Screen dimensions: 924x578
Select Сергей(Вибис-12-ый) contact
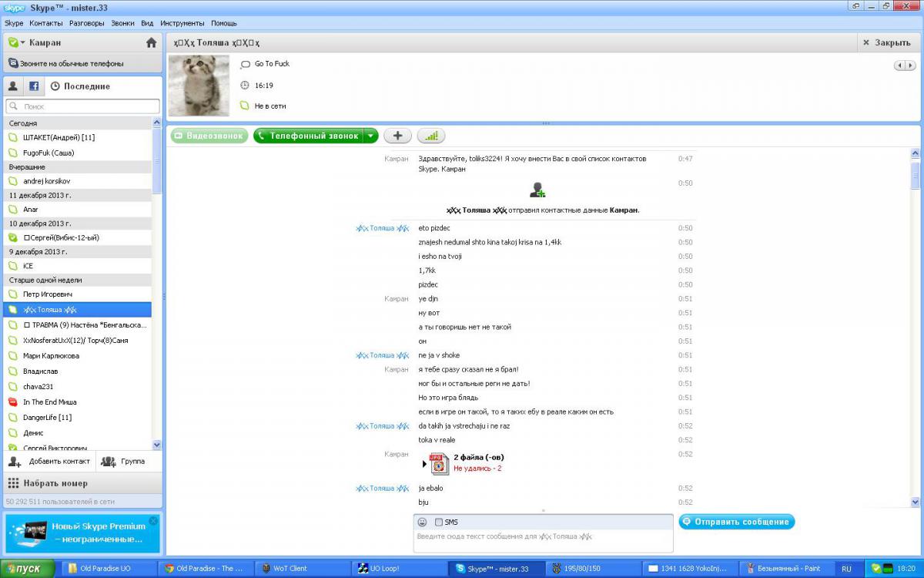[x=79, y=237]
